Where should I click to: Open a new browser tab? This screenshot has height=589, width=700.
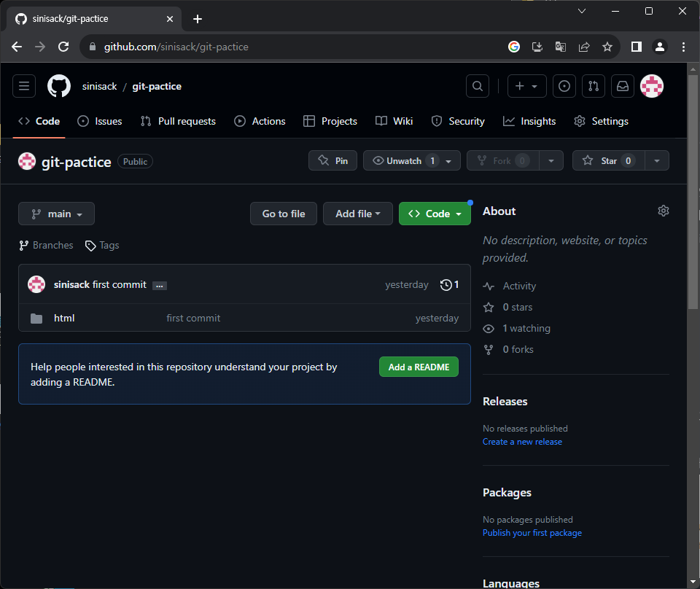[198, 19]
